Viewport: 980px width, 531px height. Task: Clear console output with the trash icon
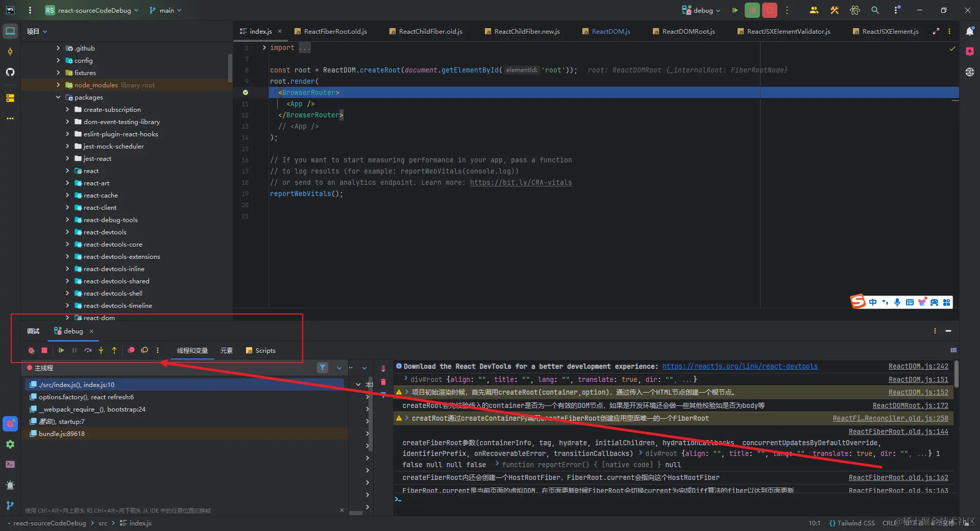(x=383, y=382)
